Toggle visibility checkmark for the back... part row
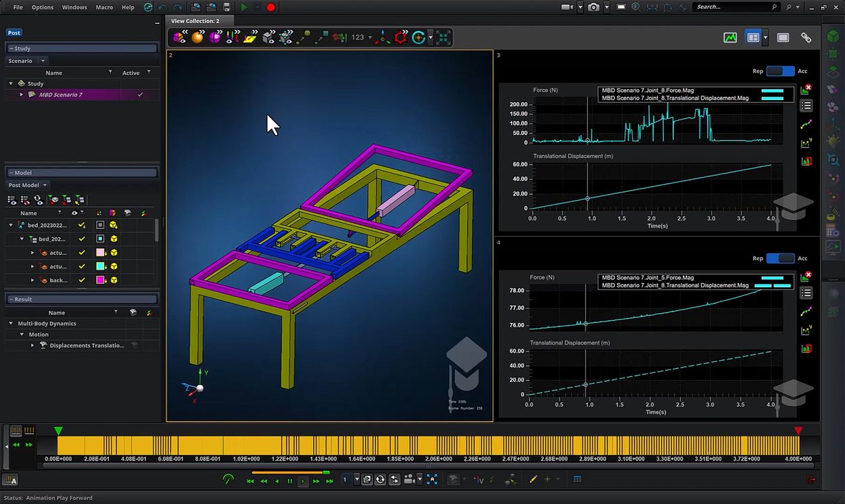Image resolution: width=845 pixels, height=504 pixels. 82,280
